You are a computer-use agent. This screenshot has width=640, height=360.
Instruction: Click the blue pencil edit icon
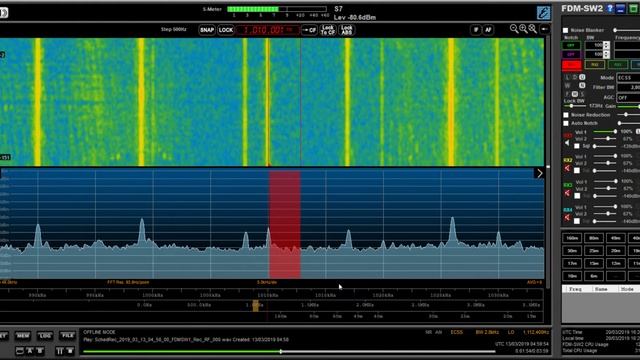click(x=543, y=13)
